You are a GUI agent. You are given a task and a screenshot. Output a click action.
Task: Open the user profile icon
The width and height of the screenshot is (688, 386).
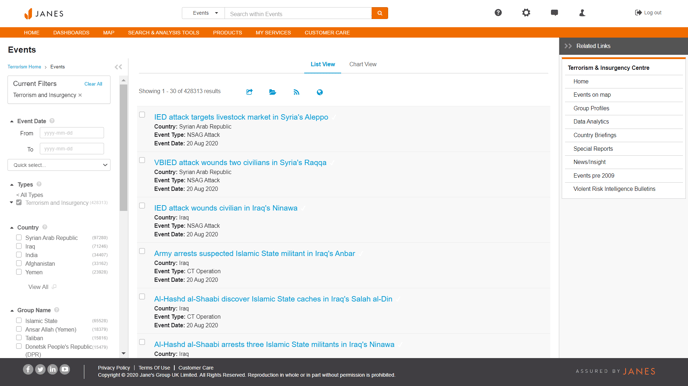point(582,13)
